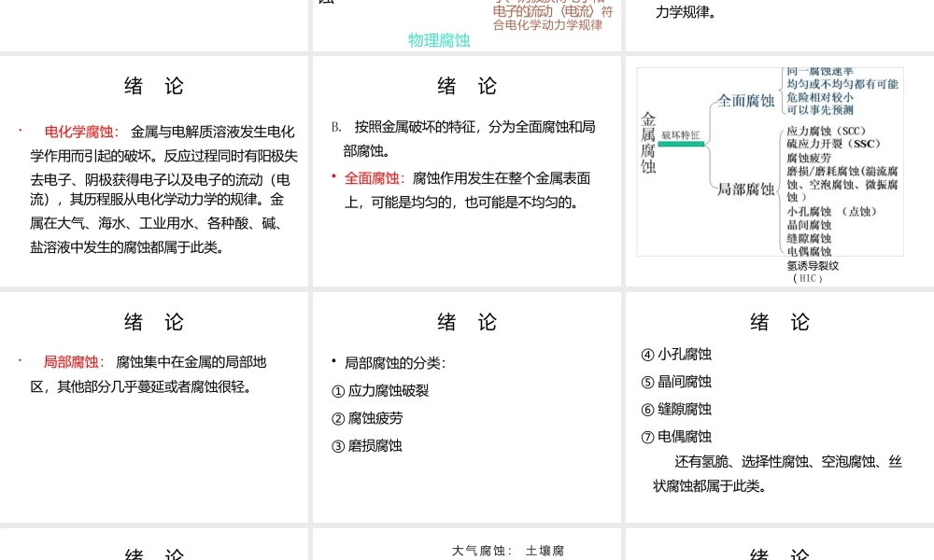Open the slide defining 电化学腐蚀
Image resolution: width=934 pixels, height=560 pixels.
(154, 171)
